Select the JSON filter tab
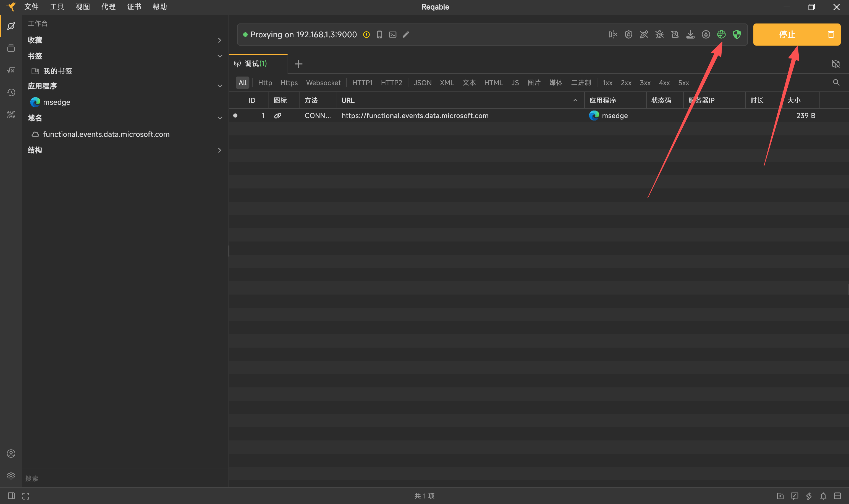The width and height of the screenshot is (849, 504). (x=423, y=83)
